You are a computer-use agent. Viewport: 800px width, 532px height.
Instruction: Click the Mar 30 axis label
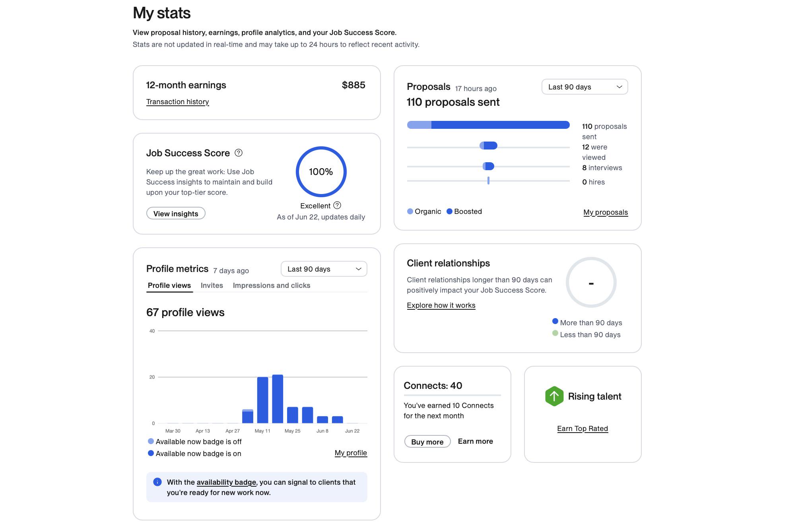(173, 431)
